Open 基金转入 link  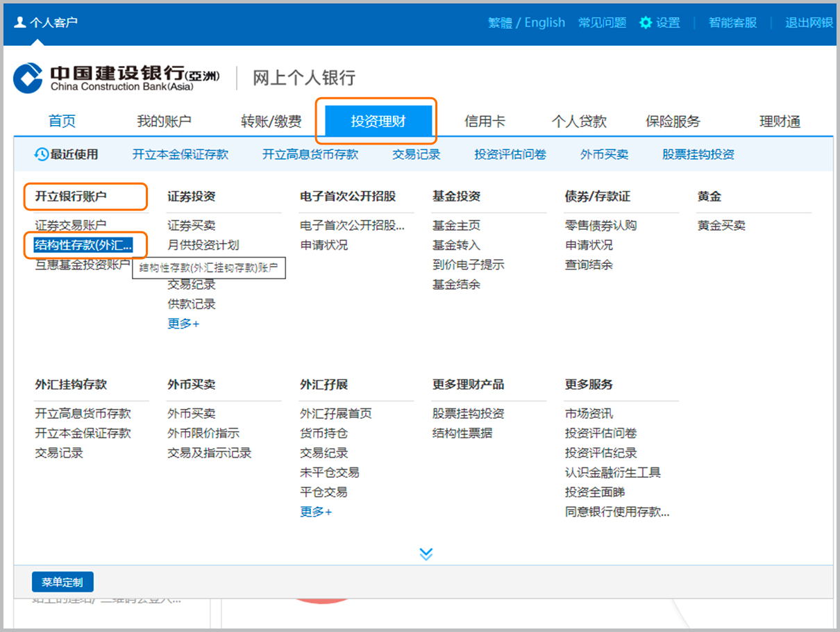click(456, 245)
